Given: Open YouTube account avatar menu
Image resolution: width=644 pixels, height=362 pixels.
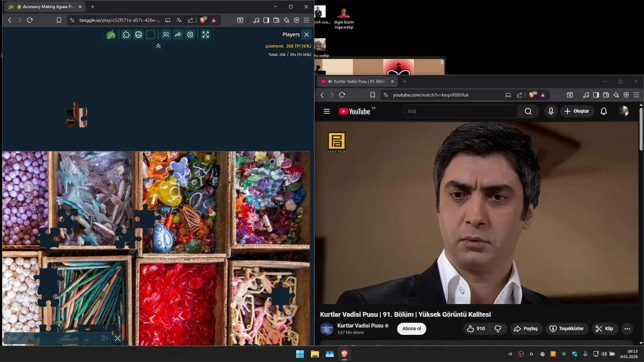Looking at the screenshot, I should (x=624, y=111).
